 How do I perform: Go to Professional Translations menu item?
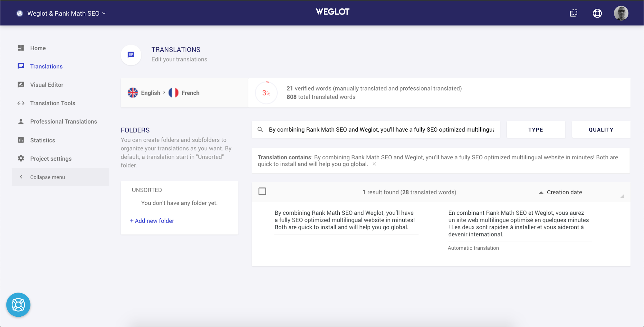63,122
